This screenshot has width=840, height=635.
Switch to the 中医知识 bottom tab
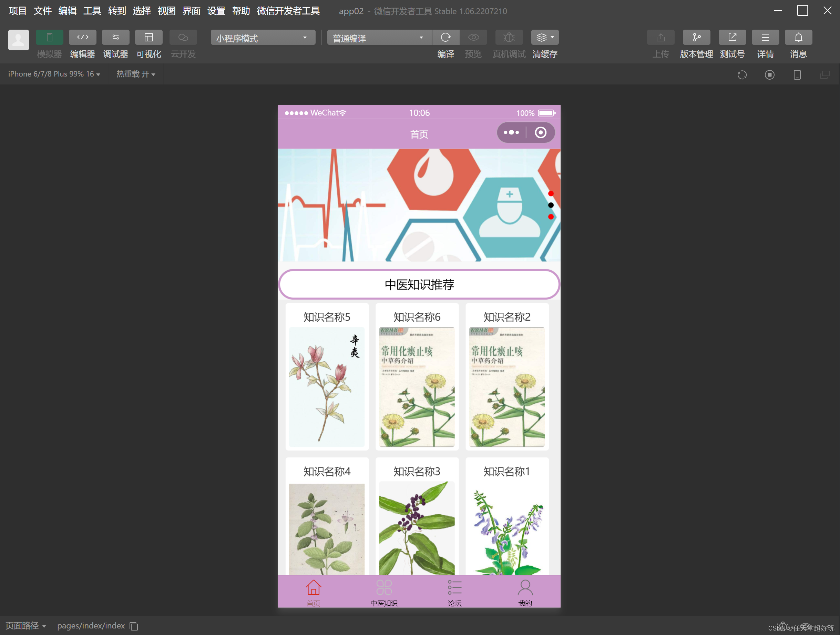(x=383, y=591)
